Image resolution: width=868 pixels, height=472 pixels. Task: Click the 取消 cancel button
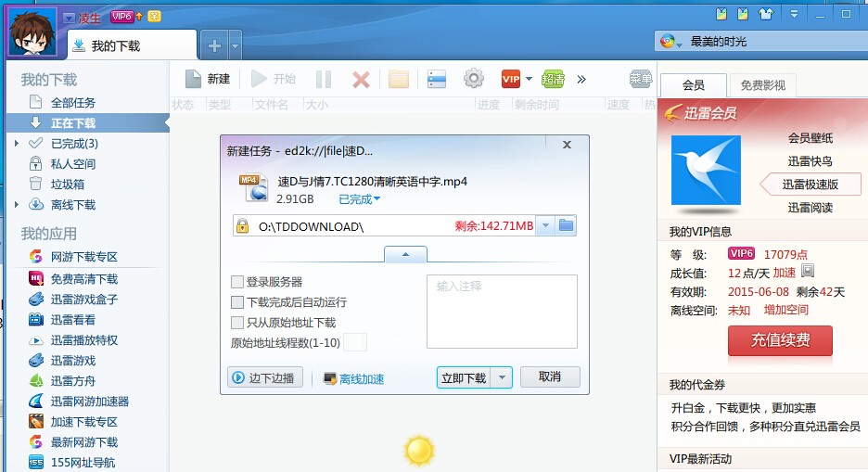coord(550,376)
